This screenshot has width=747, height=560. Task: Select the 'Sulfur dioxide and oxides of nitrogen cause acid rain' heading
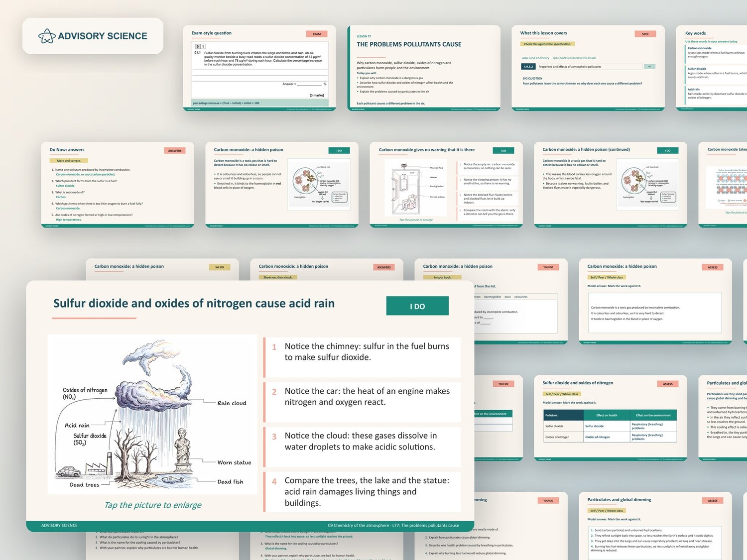(x=194, y=304)
